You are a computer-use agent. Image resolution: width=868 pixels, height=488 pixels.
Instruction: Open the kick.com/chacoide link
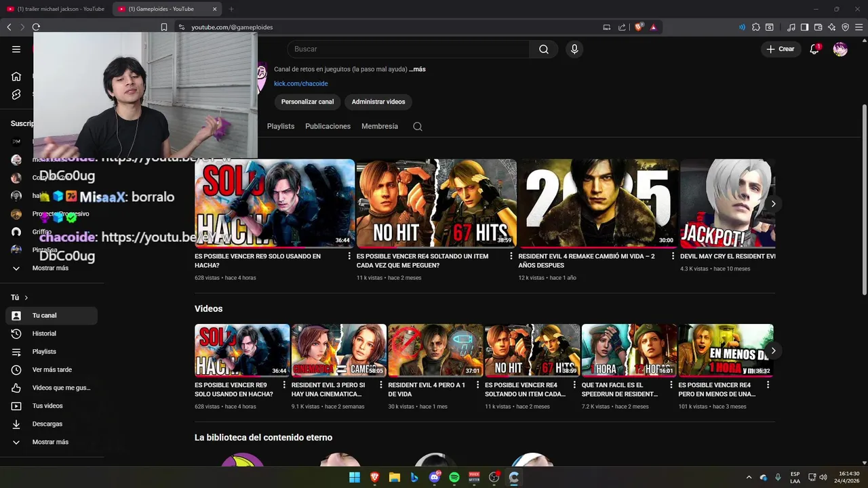click(300, 83)
